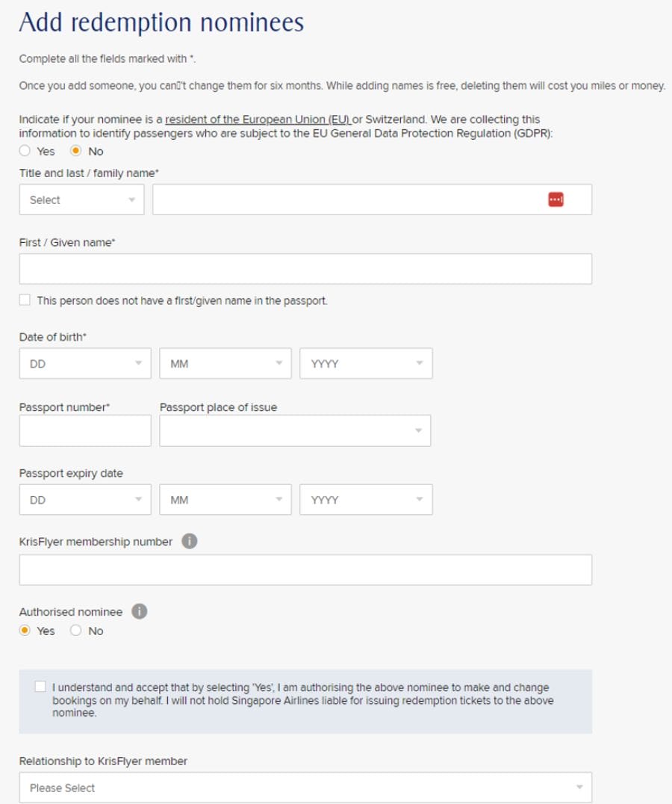Open the date of birth MM dropdown
The width and height of the screenshot is (672, 804).
pyautogui.click(x=224, y=362)
